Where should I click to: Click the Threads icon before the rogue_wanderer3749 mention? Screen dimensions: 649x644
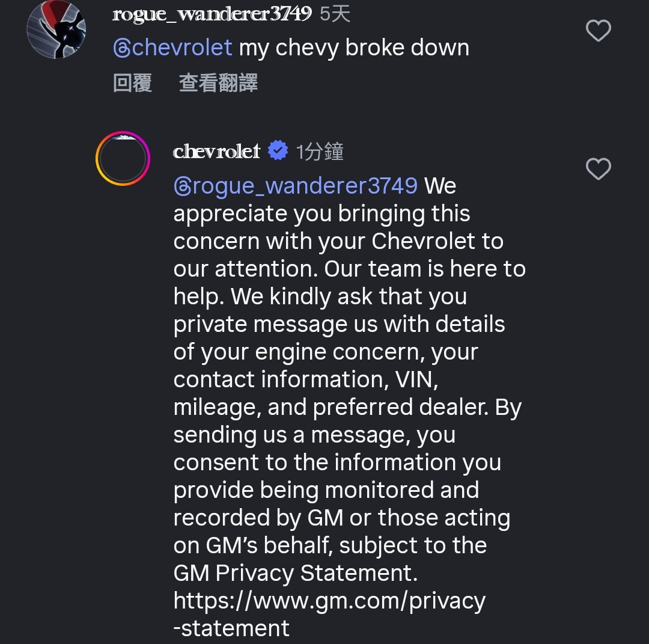[x=182, y=186]
